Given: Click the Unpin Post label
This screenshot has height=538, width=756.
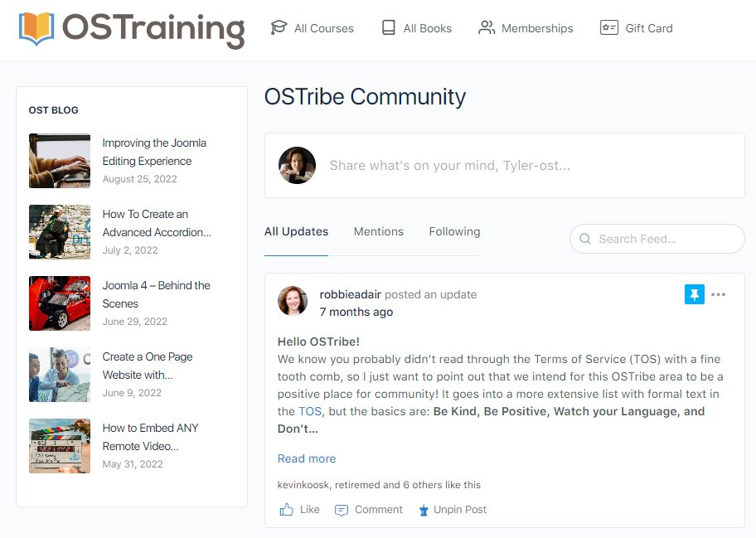Looking at the screenshot, I should pyautogui.click(x=460, y=510).
